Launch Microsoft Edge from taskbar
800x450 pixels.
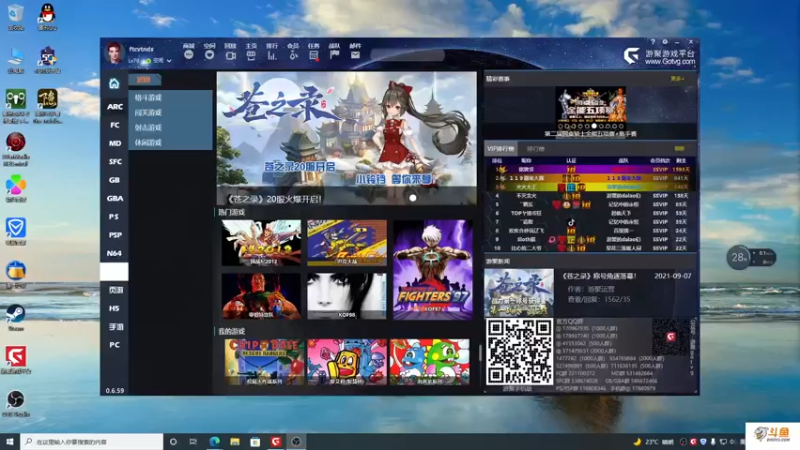[214, 441]
